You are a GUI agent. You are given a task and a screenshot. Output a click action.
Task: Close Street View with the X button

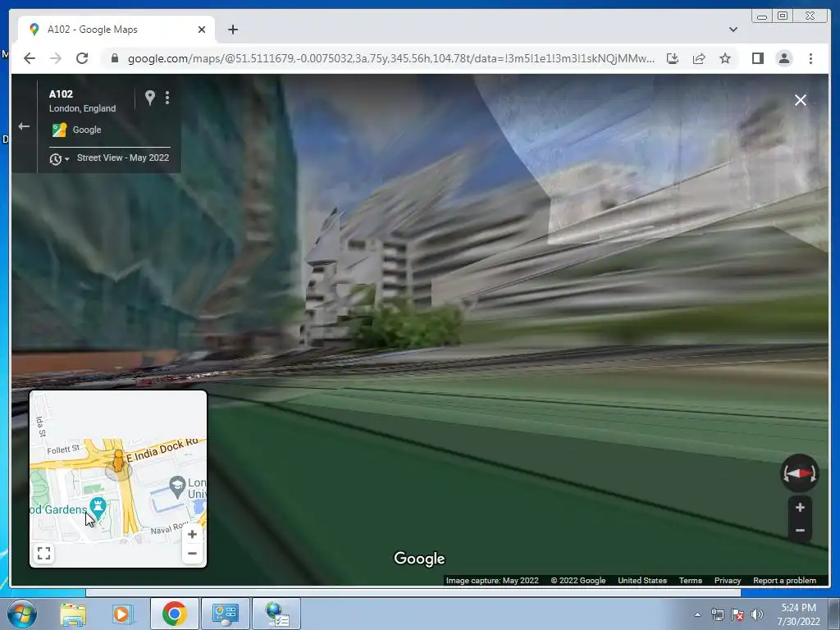801,100
